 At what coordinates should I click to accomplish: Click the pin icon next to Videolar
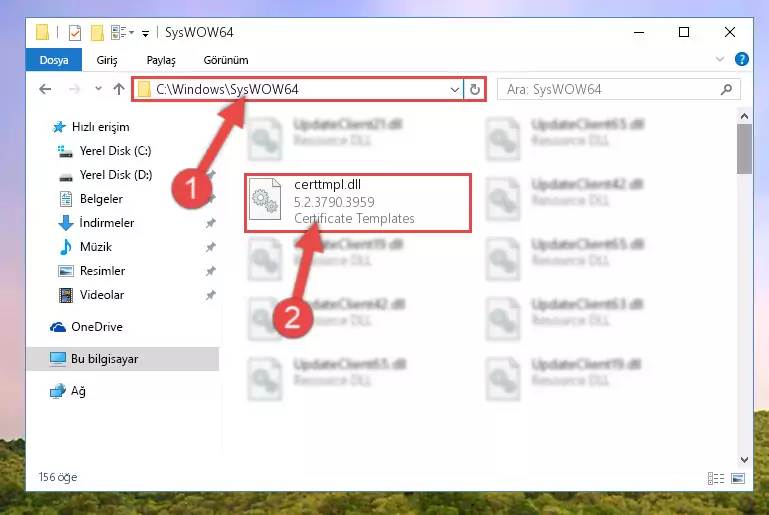210,295
